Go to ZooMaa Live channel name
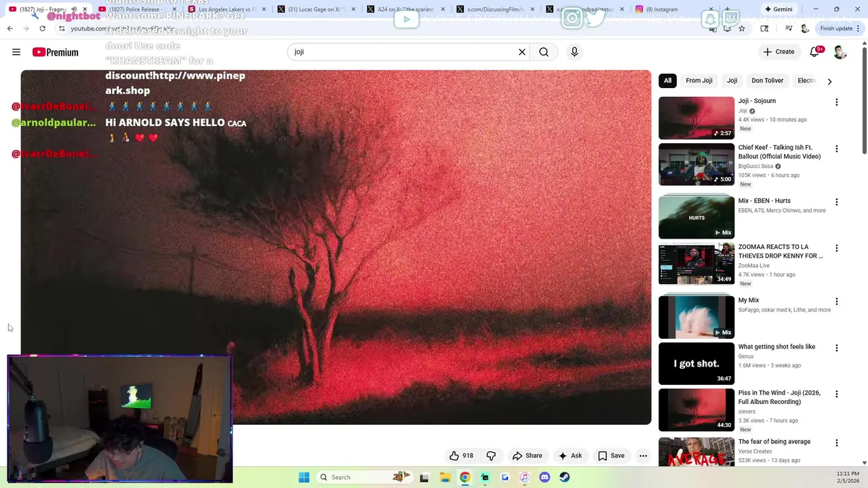Image resolution: width=868 pixels, height=488 pixels. [754, 266]
